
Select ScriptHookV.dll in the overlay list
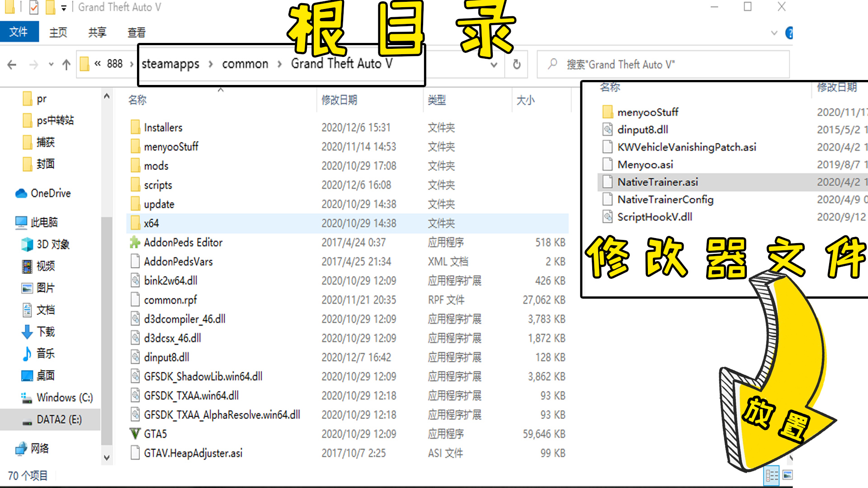coord(655,217)
